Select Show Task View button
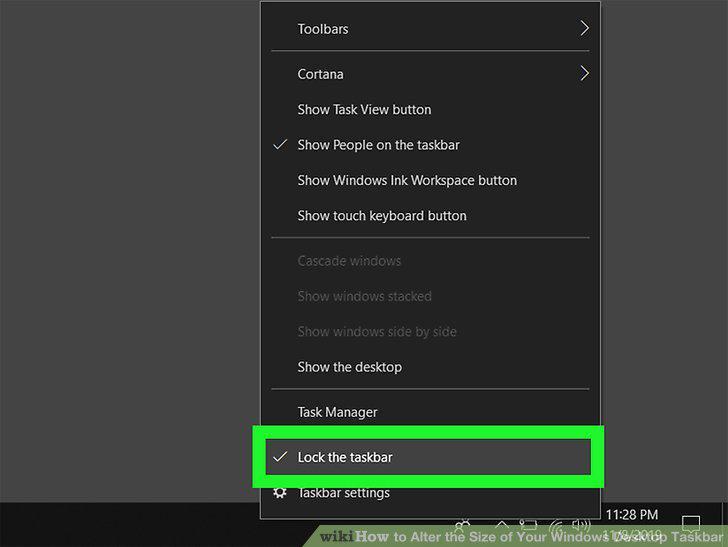This screenshot has width=728, height=547. tap(430, 110)
